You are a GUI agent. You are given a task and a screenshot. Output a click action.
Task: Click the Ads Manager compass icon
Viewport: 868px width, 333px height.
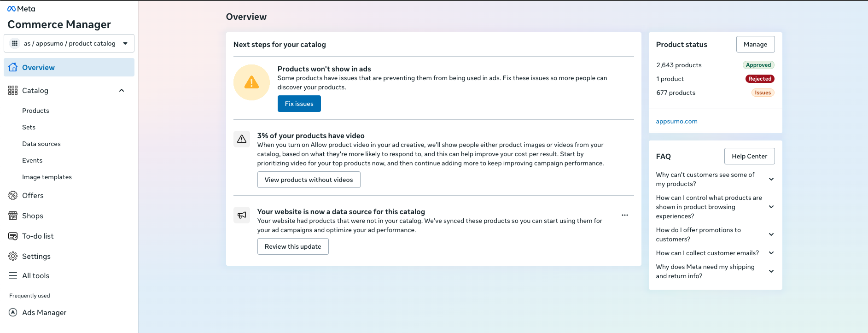[x=13, y=312]
